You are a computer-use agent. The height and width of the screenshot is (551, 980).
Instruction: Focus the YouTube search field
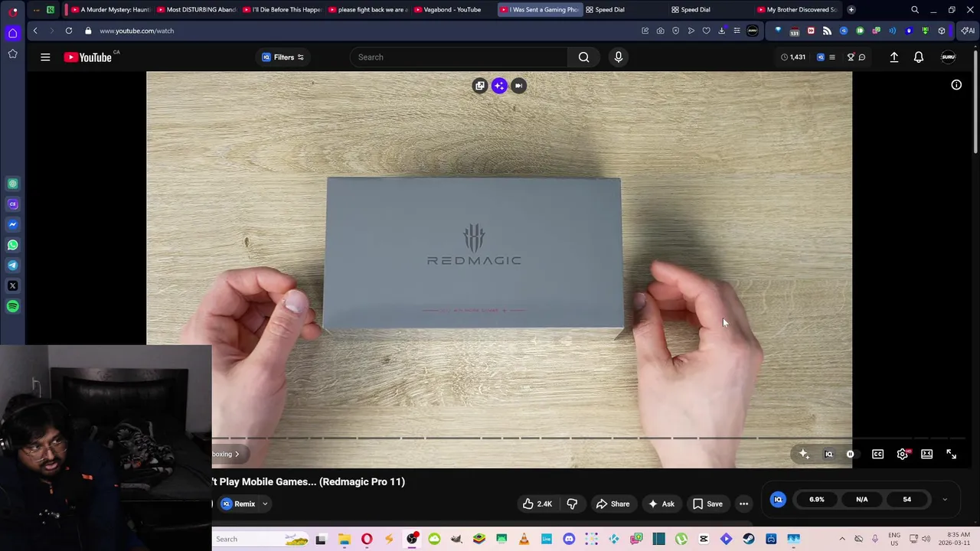click(x=459, y=57)
